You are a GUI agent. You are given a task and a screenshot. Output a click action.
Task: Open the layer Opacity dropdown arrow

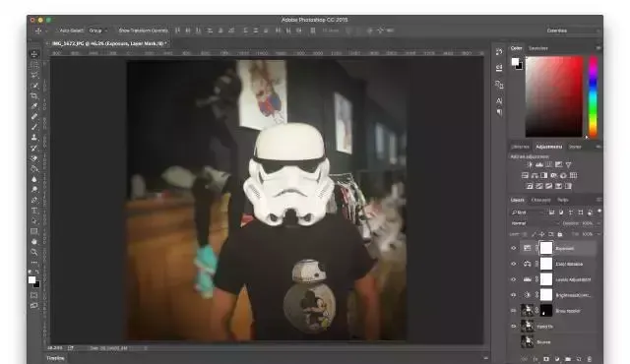598,223
